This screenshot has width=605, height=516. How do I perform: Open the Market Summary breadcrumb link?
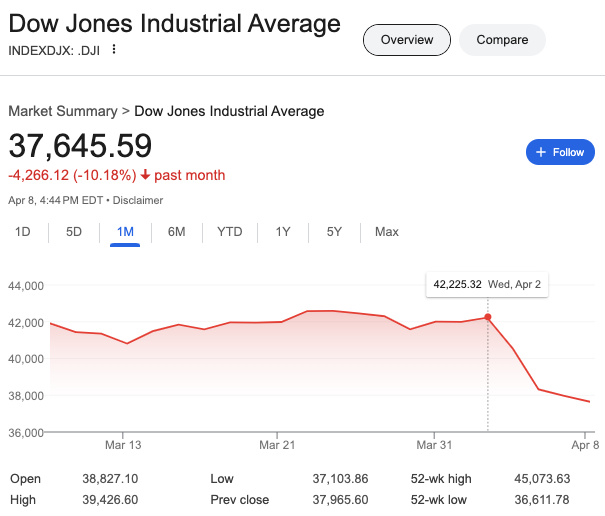62,111
